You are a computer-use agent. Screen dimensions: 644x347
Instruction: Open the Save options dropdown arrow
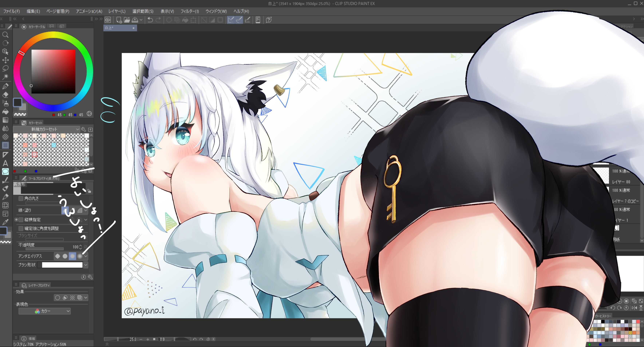(141, 20)
